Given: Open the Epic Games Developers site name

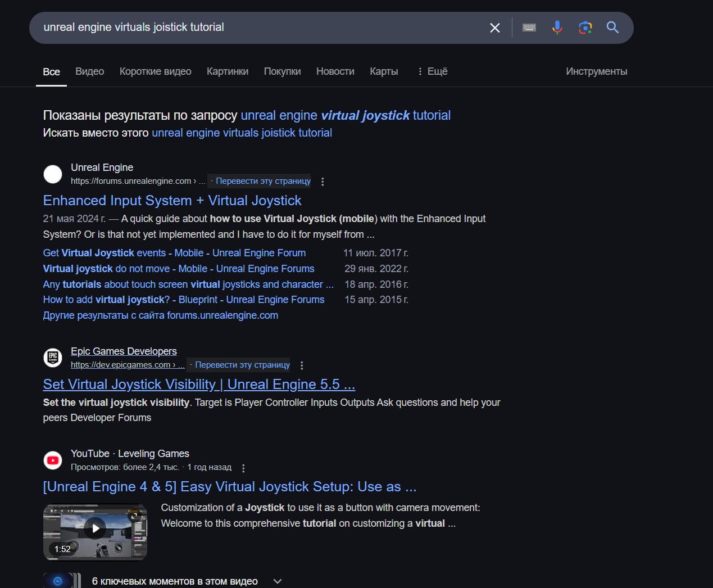Looking at the screenshot, I should coord(124,351).
